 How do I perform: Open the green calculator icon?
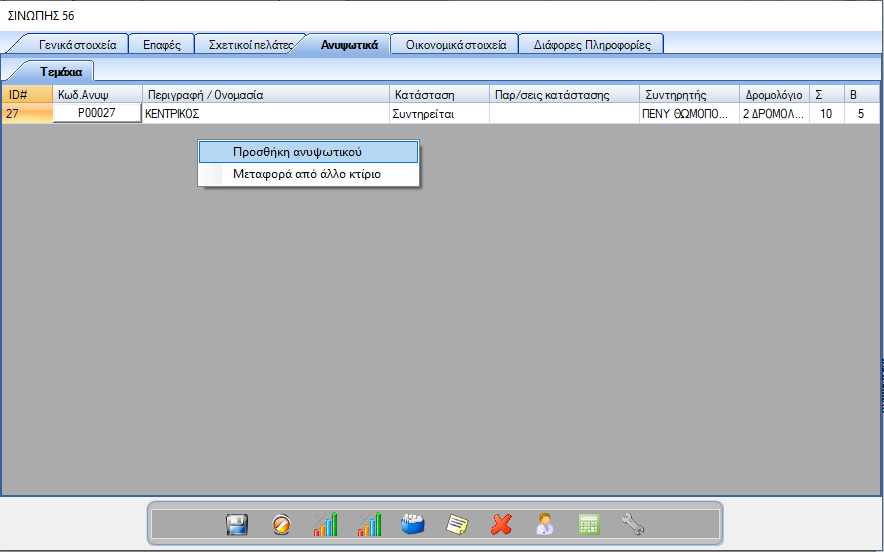coord(588,524)
